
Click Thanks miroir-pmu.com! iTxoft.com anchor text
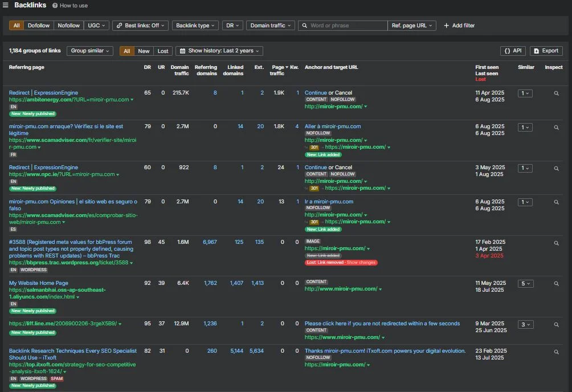385,351
